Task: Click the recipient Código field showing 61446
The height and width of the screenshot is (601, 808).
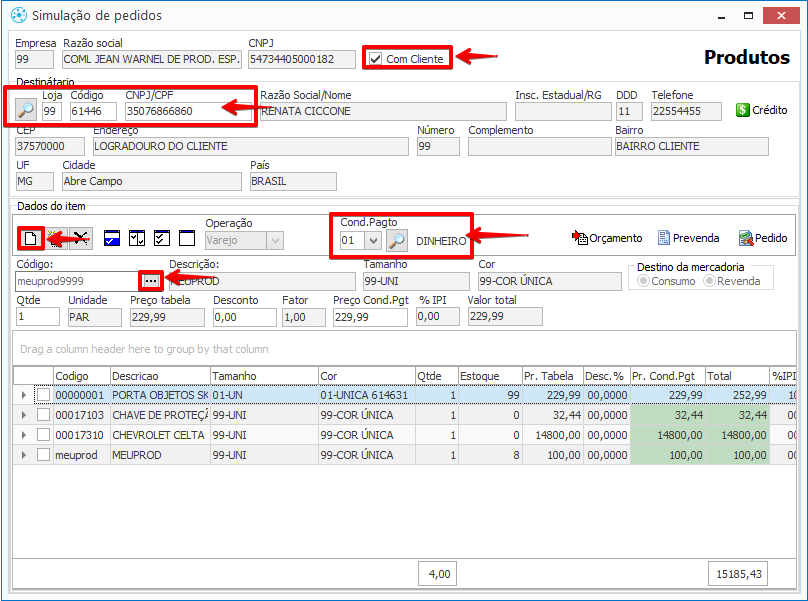Action: 94,111
